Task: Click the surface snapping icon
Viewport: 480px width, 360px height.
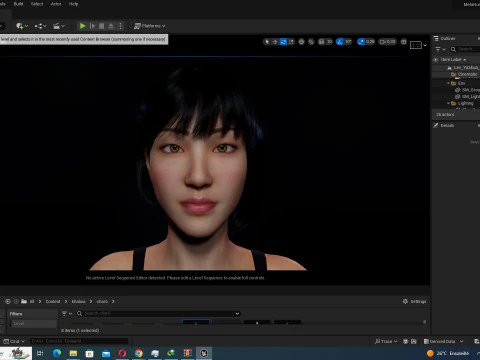Action: point(311,42)
